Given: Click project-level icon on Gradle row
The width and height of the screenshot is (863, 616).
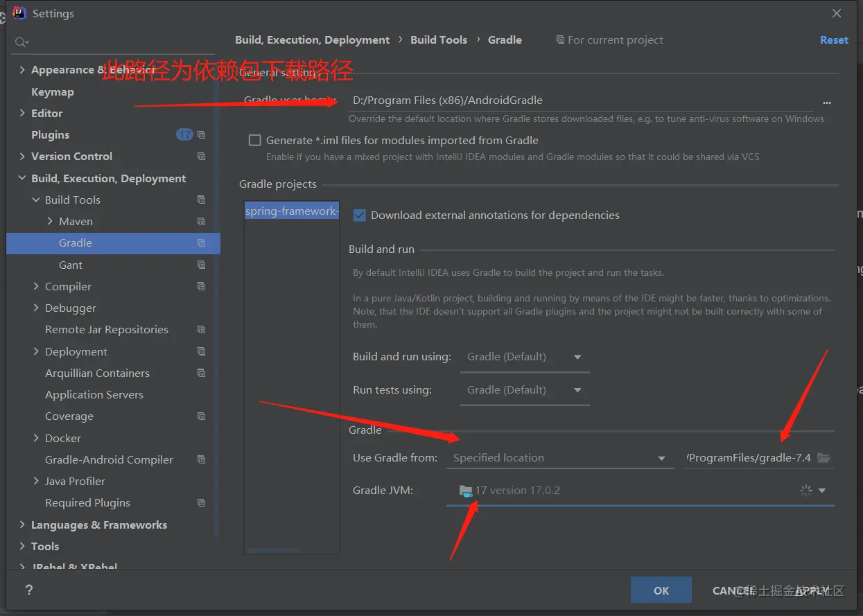Looking at the screenshot, I should point(202,243).
